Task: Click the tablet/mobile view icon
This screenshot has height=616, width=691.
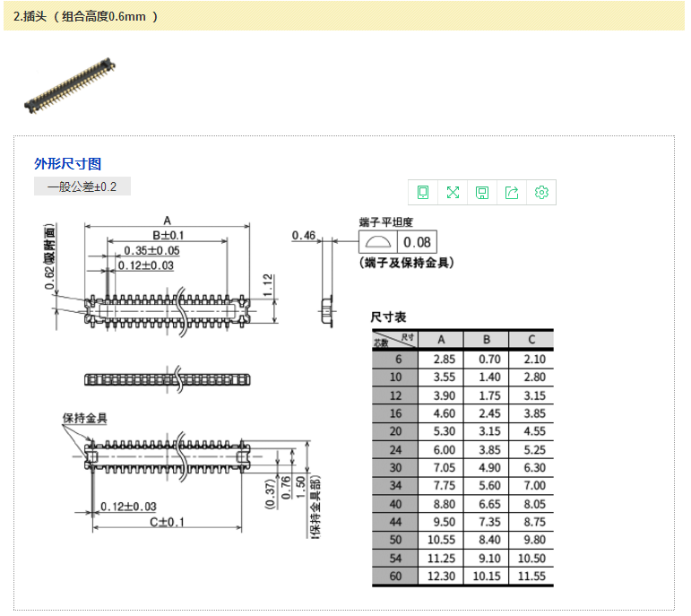Action: [423, 192]
